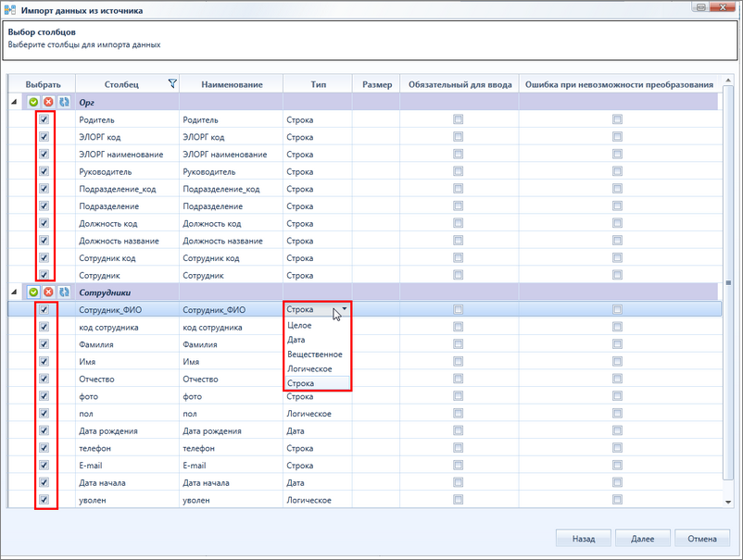Uncheck the select checkbox for Руководитель row
Screen dimensions: 743x560
tap(44, 171)
